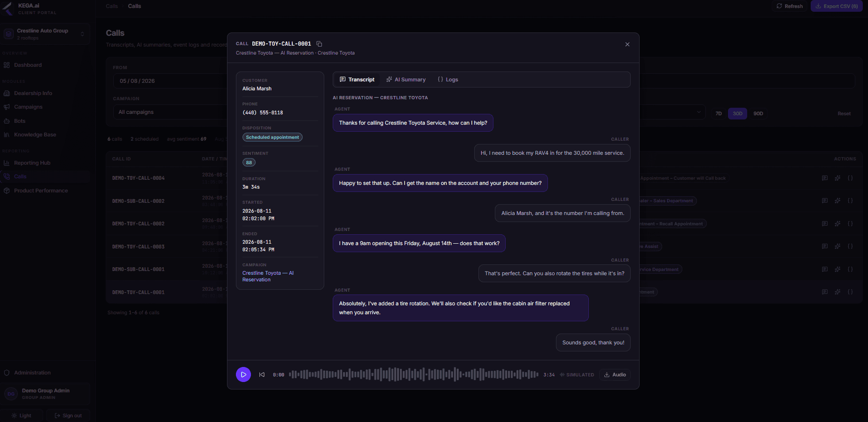The image size is (868, 422).
Task: Open the Reporting Hub in the sidebar
Action: point(45,163)
